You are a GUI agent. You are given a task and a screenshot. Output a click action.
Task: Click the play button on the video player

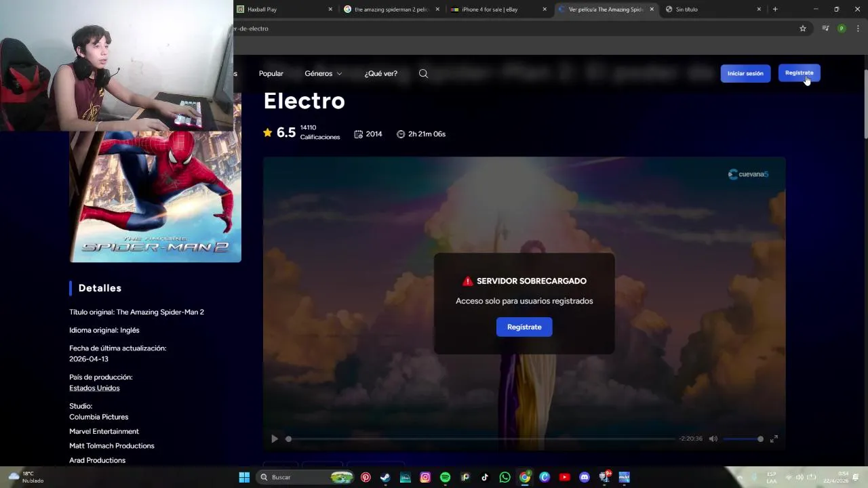275,439
